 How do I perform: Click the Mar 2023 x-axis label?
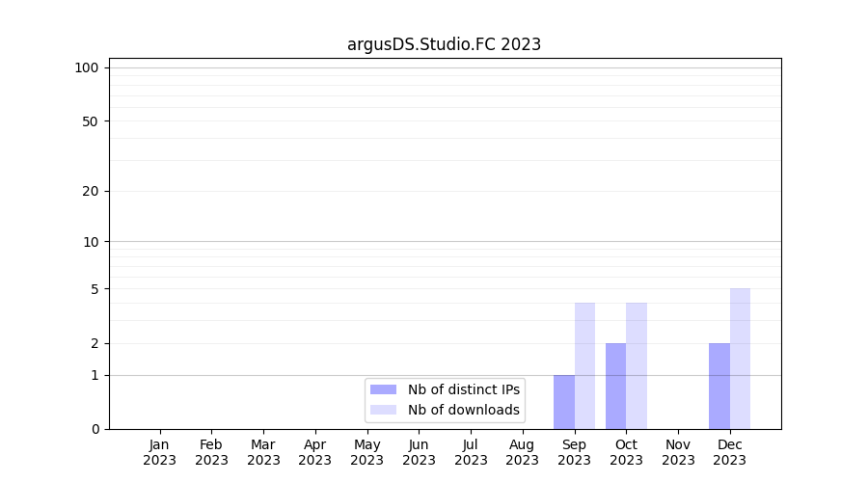[263, 452]
